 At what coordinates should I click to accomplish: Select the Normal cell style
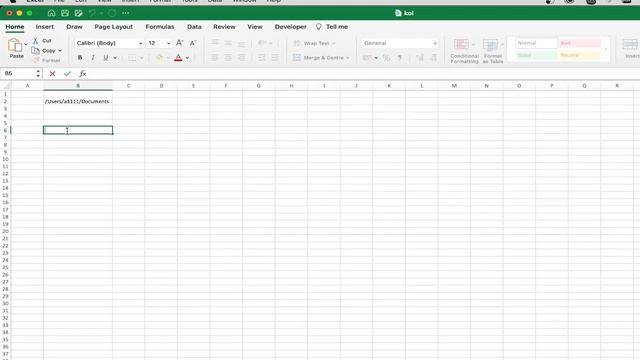point(536,43)
